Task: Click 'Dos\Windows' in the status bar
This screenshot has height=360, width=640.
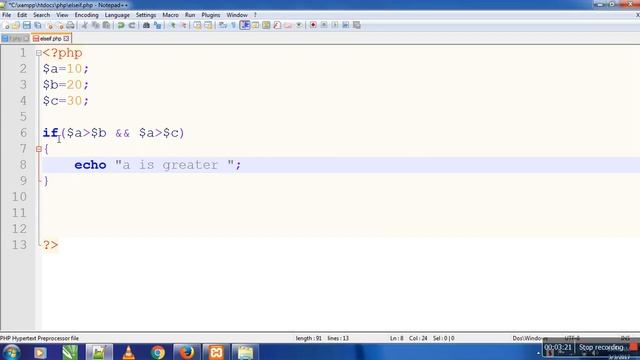Action: pos(529,338)
